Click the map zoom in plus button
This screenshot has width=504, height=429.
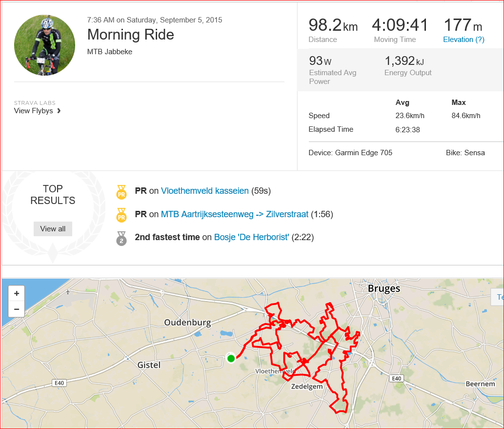click(x=17, y=293)
